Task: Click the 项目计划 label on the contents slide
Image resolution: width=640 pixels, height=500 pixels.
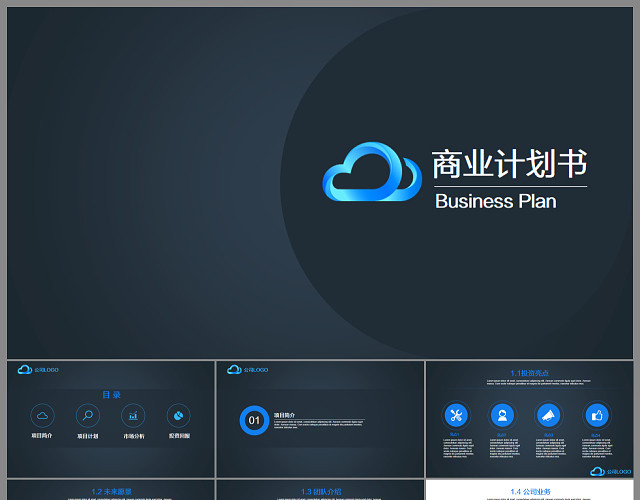Action: (88, 436)
